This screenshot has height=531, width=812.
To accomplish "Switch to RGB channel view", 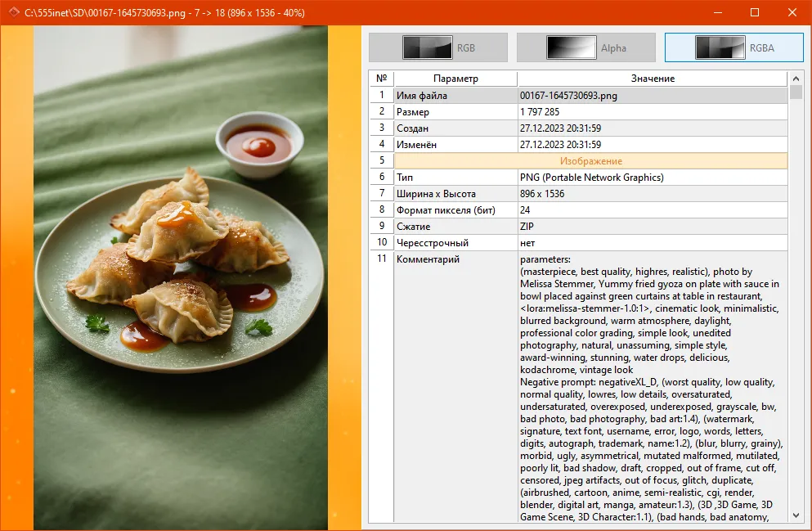I will pyautogui.click(x=438, y=47).
